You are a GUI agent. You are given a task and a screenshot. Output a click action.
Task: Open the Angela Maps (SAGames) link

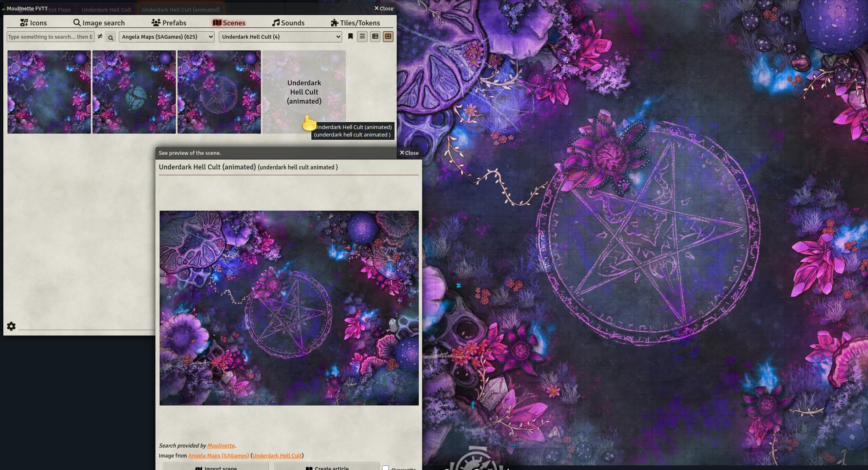(x=219, y=455)
